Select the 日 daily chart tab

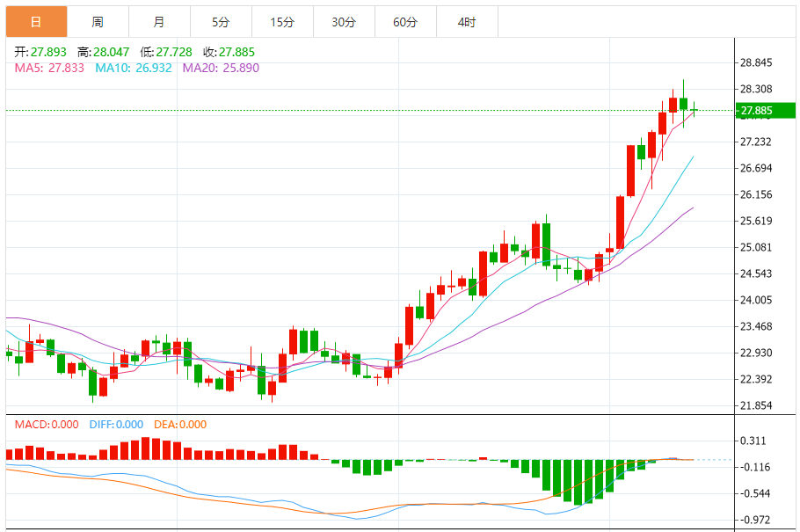(36, 22)
